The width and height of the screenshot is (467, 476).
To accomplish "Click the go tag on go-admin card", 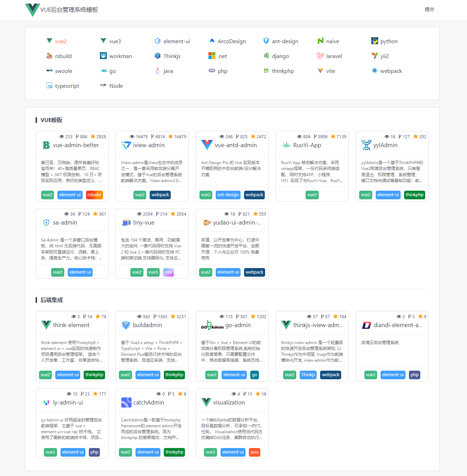I will pyautogui.click(x=254, y=375).
